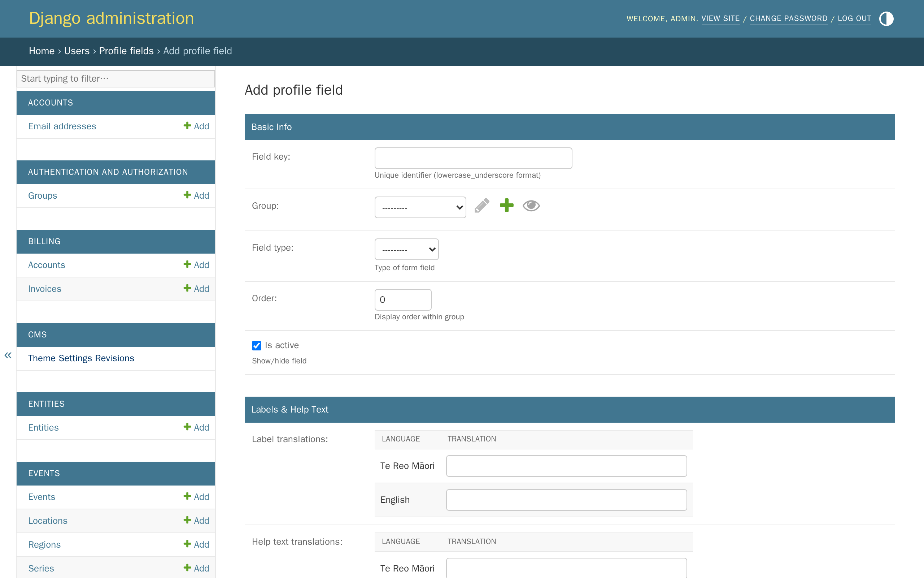This screenshot has width=924, height=578.
Task: Click the green plus icon beside Group
Action: coord(507,205)
